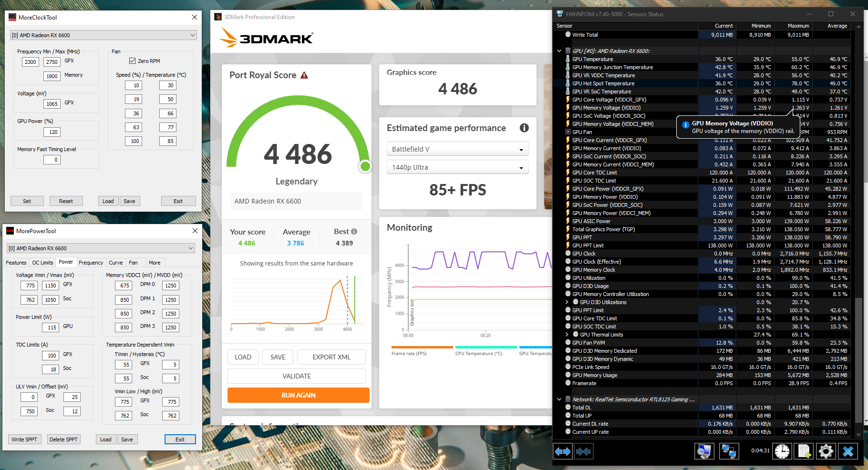Click Memory Fast Timing Level field
868x470 pixels.
[x=52, y=160]
